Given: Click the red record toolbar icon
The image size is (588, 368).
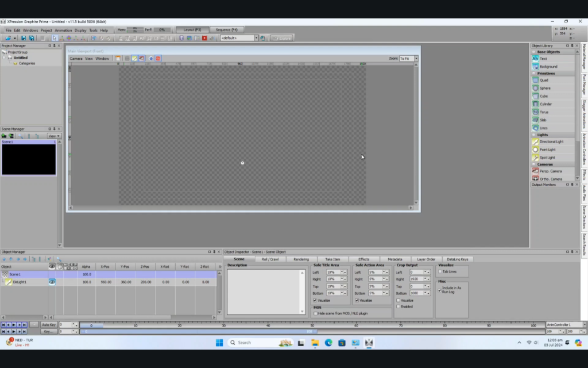Looking at the screenshot, I should coord(204,38).
